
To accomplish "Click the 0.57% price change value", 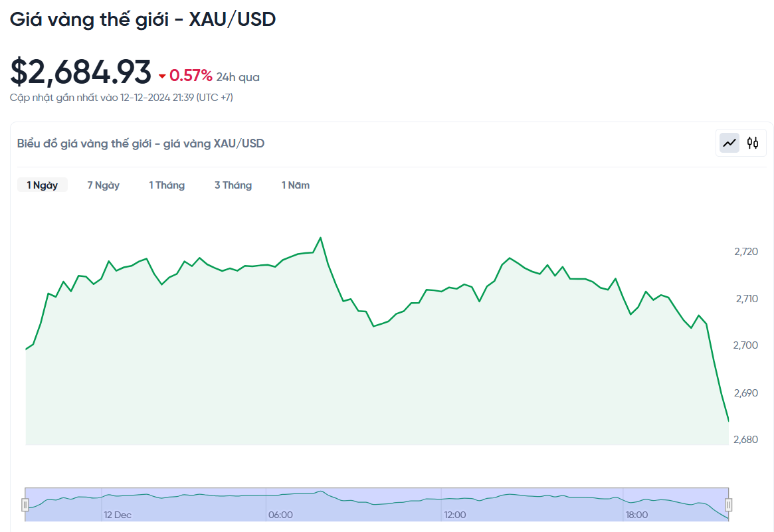I will click(x=191, y=76).
